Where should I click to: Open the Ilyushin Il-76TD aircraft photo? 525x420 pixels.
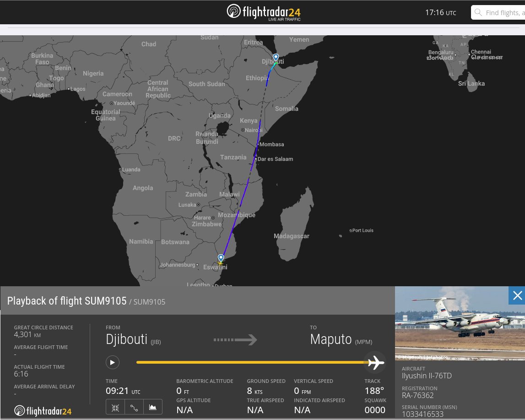pyautogui.click(x=460, y=323)
